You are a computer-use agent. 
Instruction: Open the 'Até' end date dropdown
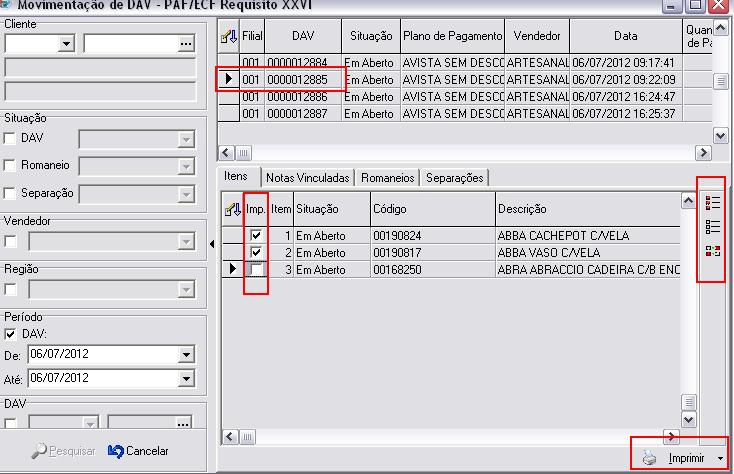[184, 378]
